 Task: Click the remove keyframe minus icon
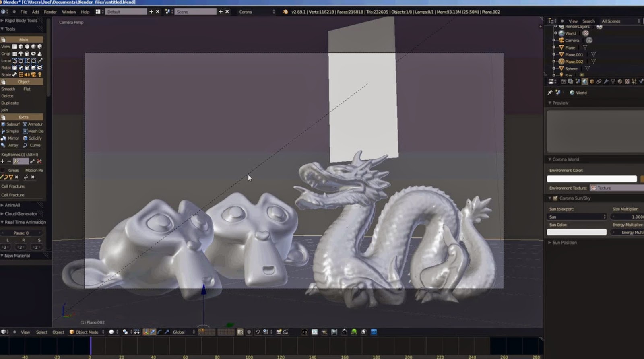(x=9, y=161)
